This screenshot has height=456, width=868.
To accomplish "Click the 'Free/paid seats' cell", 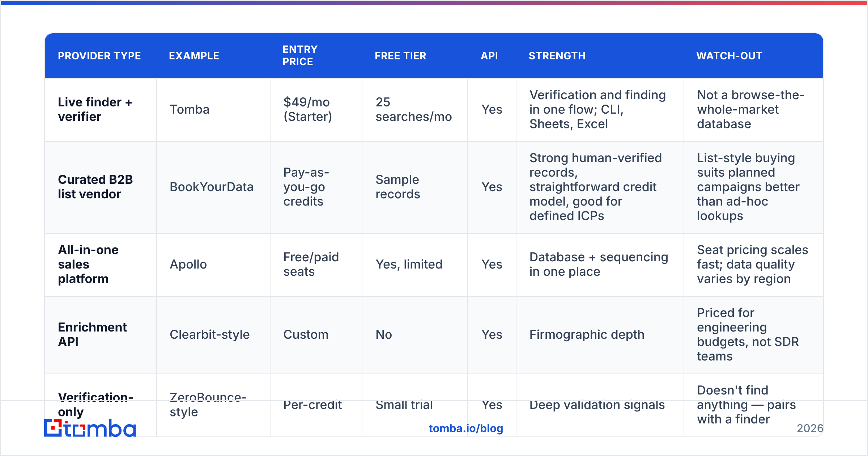I will click(316, 265).
